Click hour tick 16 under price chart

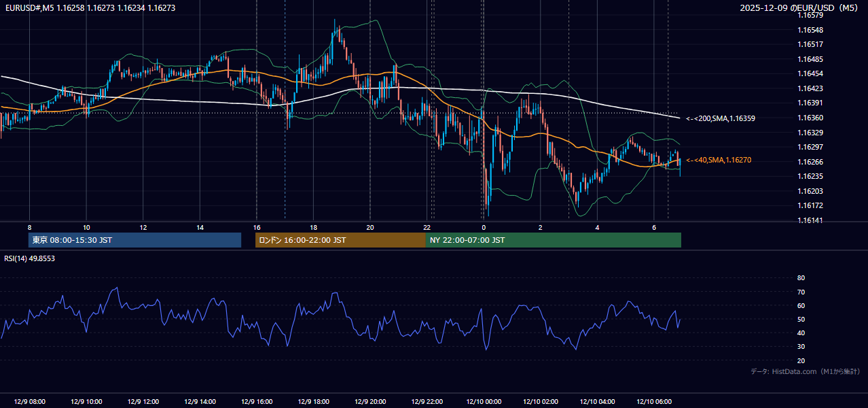tap(256, 227)
